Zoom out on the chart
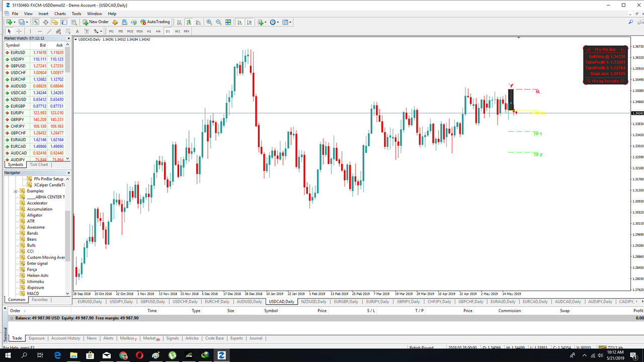Viewport: 644px width, 362px height. click(218, 22)
